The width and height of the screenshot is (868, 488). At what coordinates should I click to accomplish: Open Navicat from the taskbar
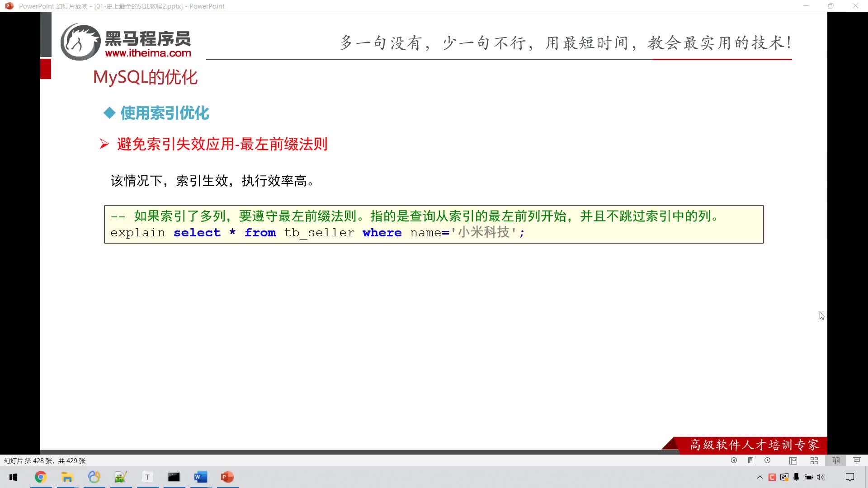click(94, 477)
